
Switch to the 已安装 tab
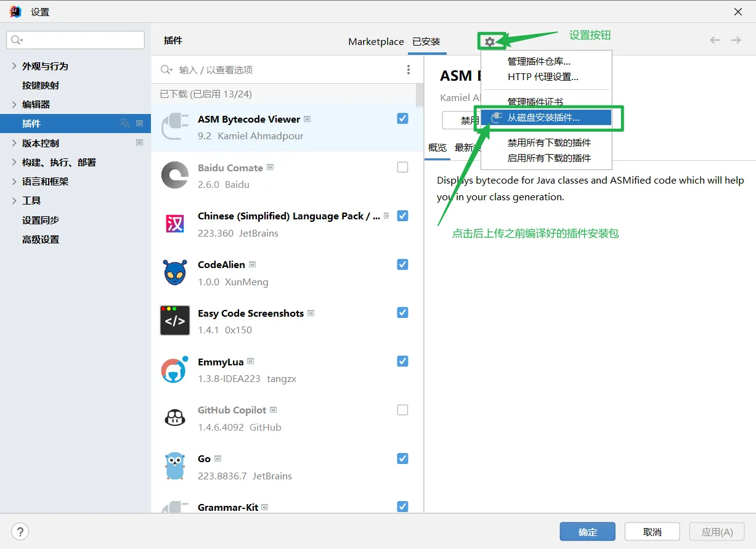426,42
